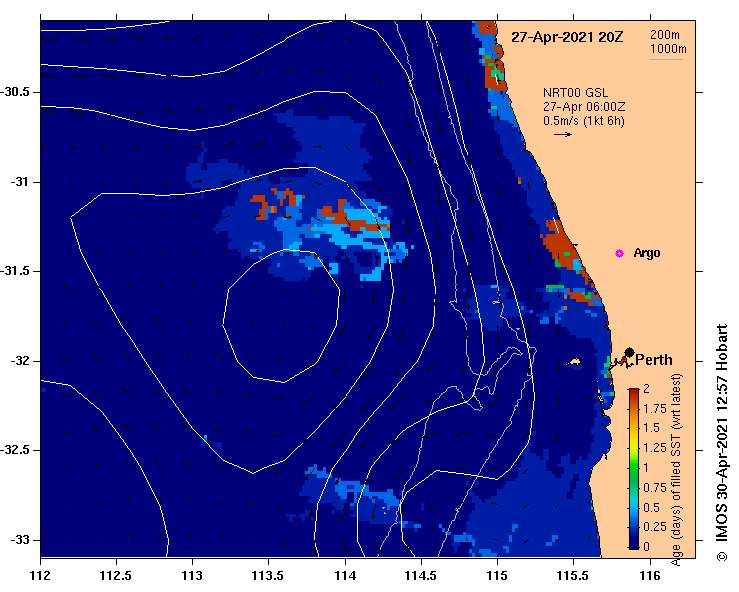Image resolution: width=739 pixels, height=592 pixels.
Task: Click latitude tick label -31
Action: 19,181
